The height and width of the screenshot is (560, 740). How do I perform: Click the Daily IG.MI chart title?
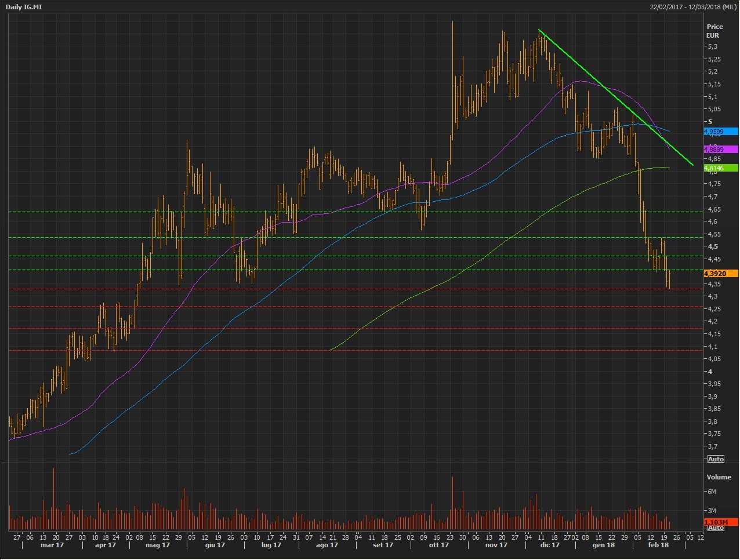click(24, 7)
